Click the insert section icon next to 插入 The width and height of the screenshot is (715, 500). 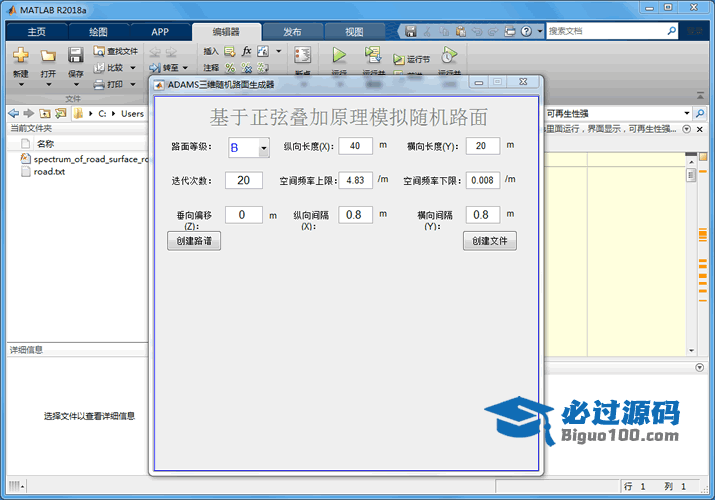pyautogui.click(x=230, y=52)
